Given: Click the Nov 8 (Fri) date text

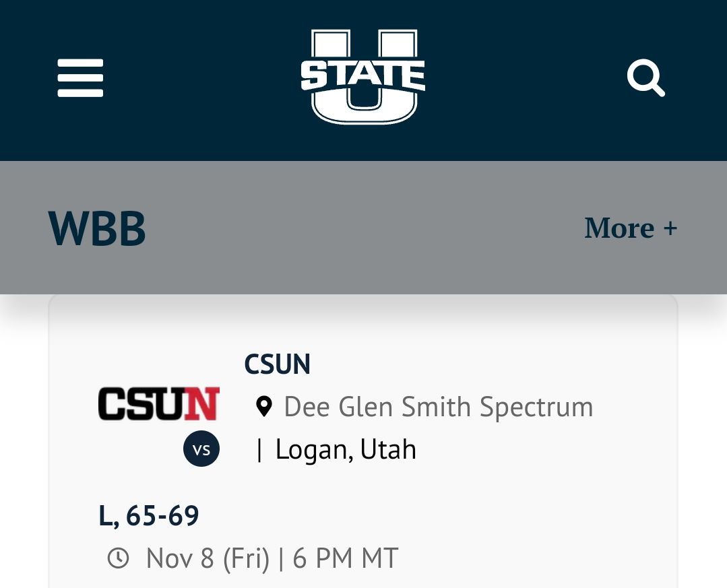Looking at the screenshot, I should [208, 558].
